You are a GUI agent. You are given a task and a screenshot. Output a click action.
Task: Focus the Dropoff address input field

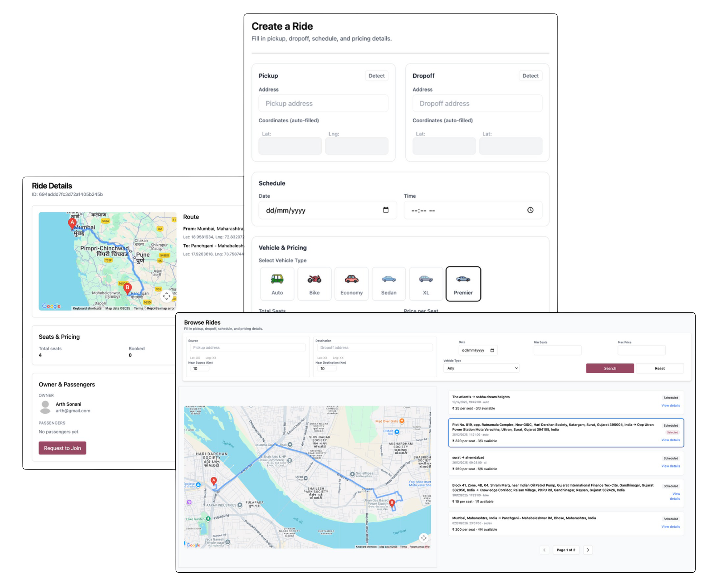coord(477,103)
